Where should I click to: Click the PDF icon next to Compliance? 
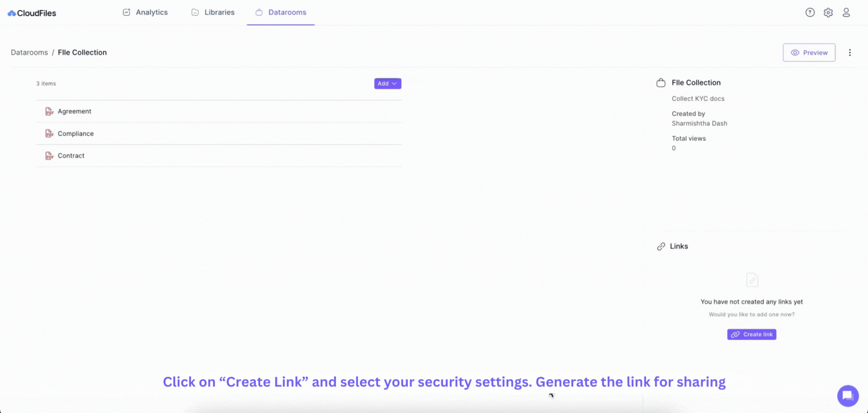[49, 133]
